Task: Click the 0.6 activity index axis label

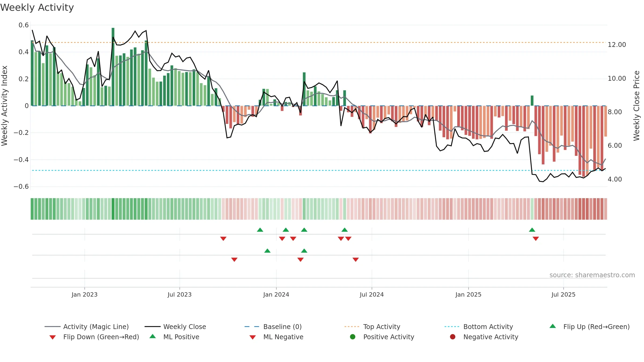Action: [24, 25]
